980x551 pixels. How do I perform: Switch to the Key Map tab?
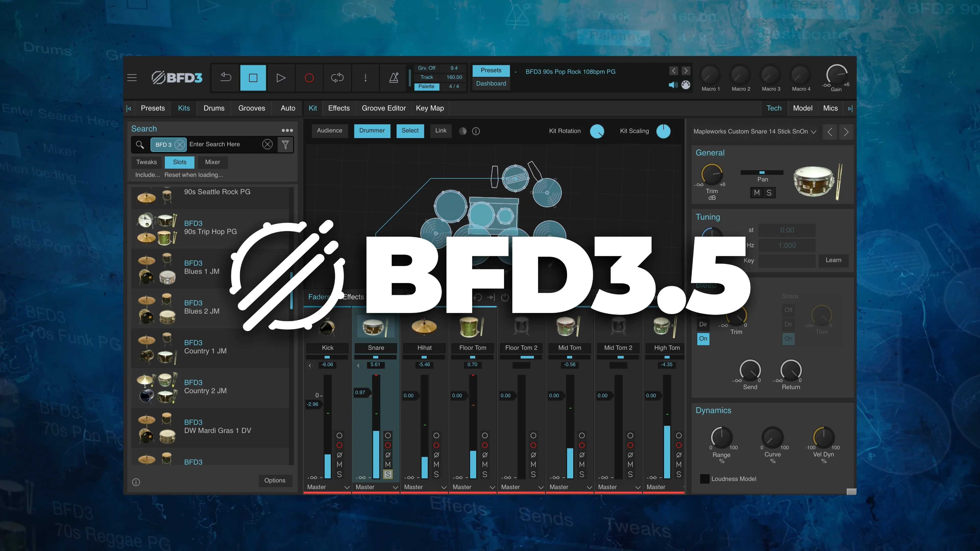(x=430, y=108)
